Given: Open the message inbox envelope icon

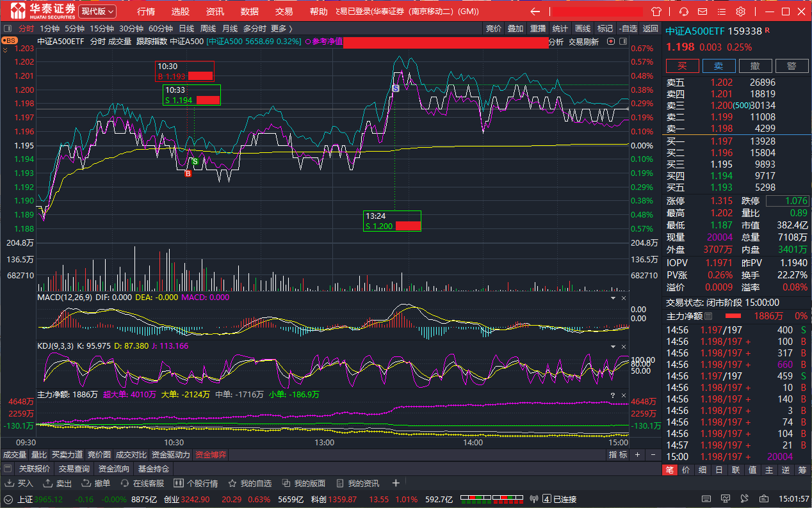Looking at the screenshot, I should pos(703,12).
